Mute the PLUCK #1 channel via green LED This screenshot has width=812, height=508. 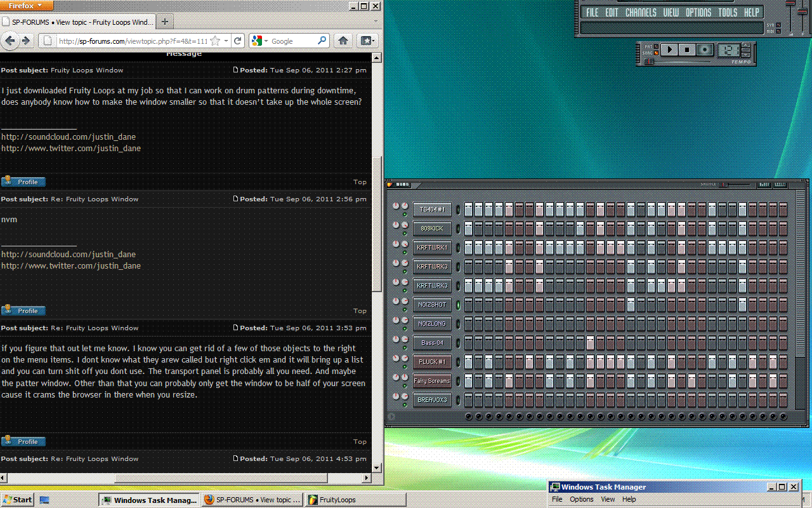click(405, 366)
